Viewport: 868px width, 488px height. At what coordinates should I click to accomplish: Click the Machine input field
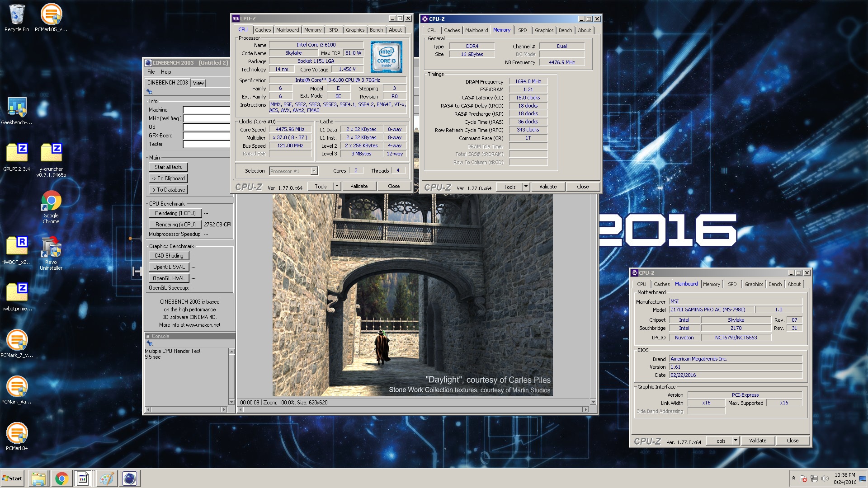[x=207, y=110]
